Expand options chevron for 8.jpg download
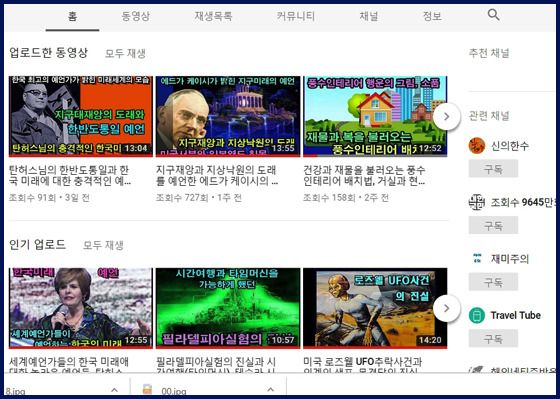 [114, 390]
